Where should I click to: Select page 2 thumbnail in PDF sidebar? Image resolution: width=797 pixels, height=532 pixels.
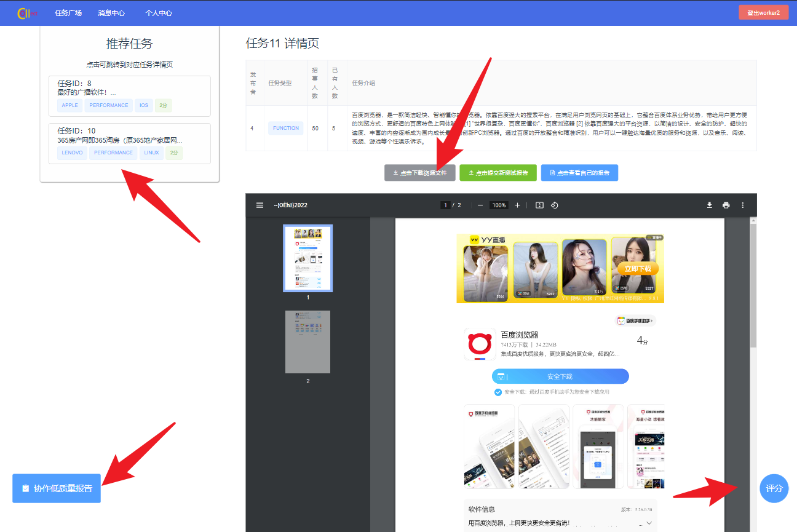point(307,341)
